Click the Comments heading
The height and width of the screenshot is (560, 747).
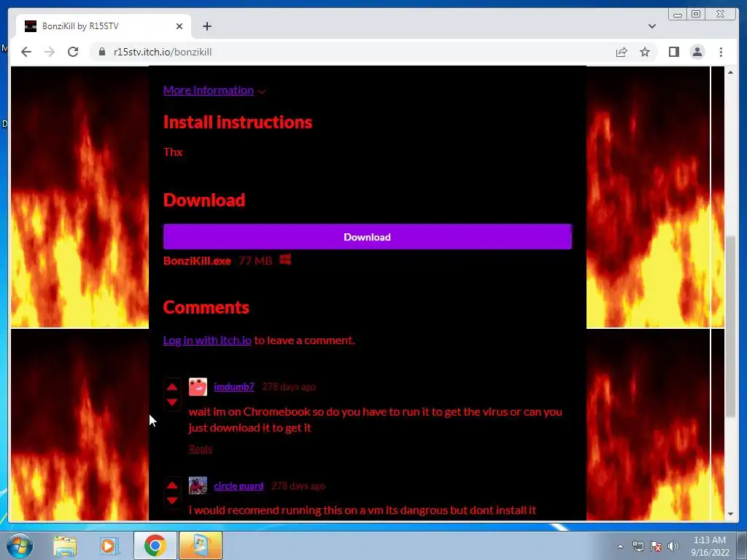pos(206,308)
